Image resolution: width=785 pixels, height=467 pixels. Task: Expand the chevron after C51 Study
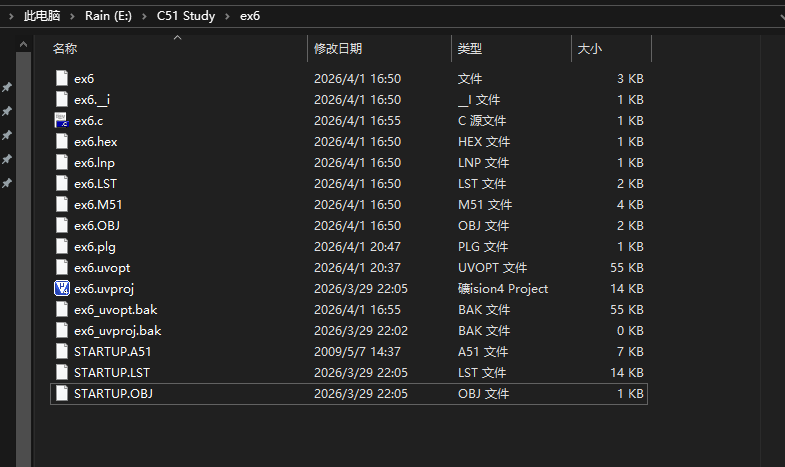[x=228, y=17]
